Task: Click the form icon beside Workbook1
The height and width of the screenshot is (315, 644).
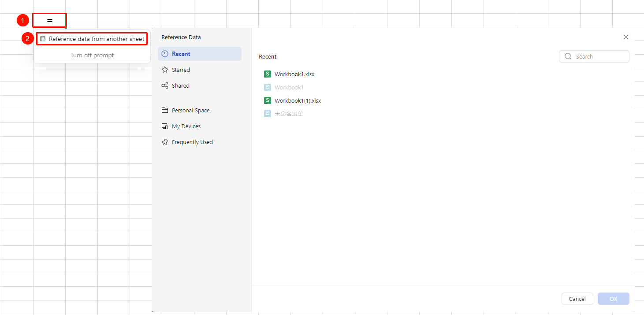Action: coord(267,87)
